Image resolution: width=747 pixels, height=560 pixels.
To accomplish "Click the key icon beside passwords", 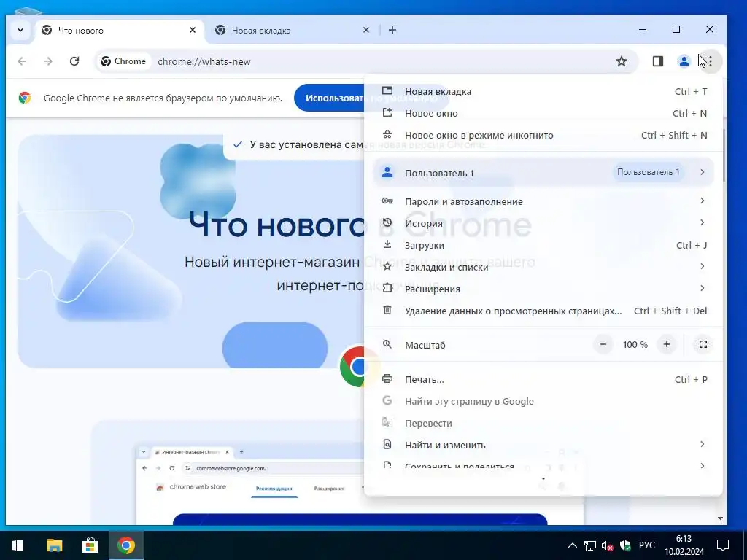I will pos(387,201).
